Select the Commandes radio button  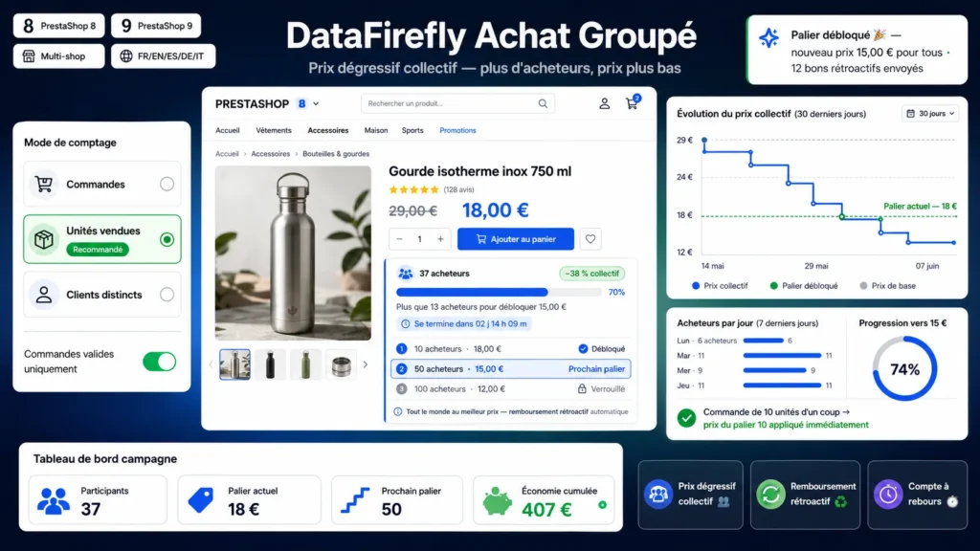pyautogui.click(x=167, y=184)
